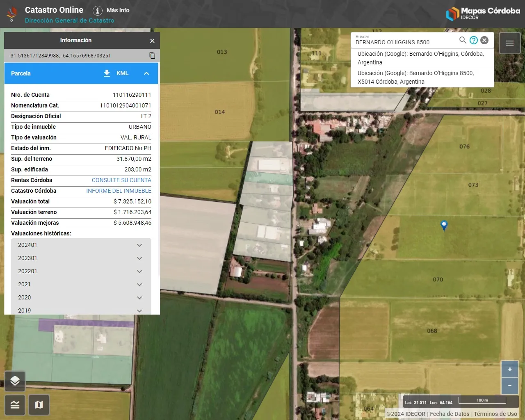The image size is (525, 420).
Task: Open the map layers button
Action: click(x=15, y=381)
